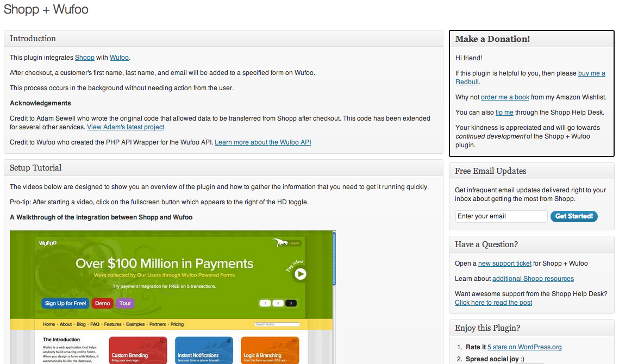This screenshot has width=619, height=364.
Task: Open 5 stars on WordPress.org link
Action: pyautogui.click(x=524, y=347)
